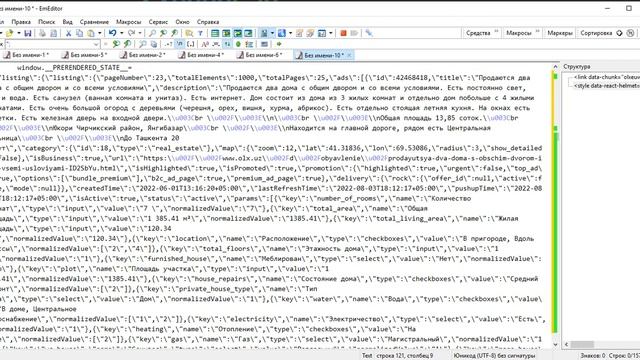Viewport: 640px width, 360px height.
Task: Click the Redo arrow icon
Action: [x=131, y=33]
